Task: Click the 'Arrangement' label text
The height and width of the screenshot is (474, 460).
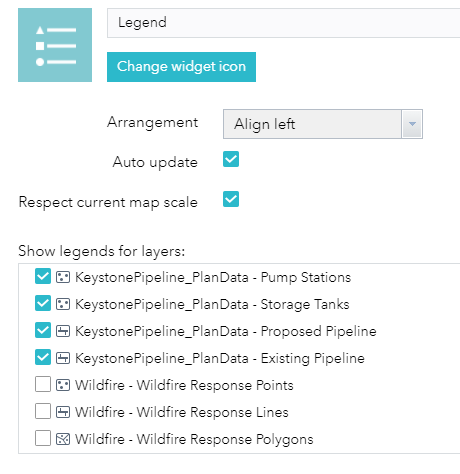Action: (x=153, y=123)
